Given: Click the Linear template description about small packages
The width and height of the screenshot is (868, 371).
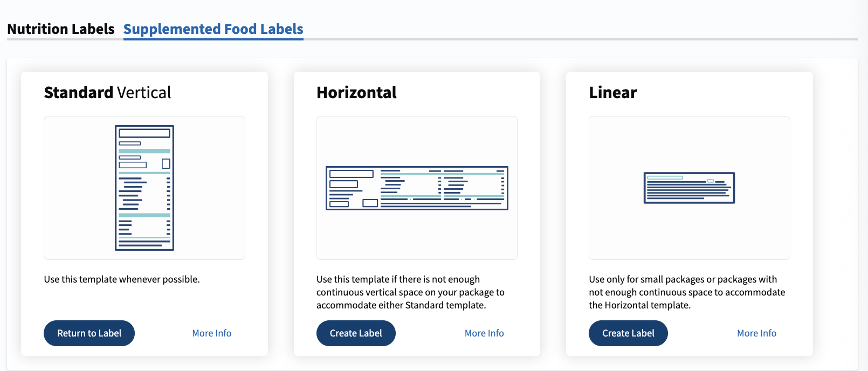Looking at the screenshot, I should point(687,292).
